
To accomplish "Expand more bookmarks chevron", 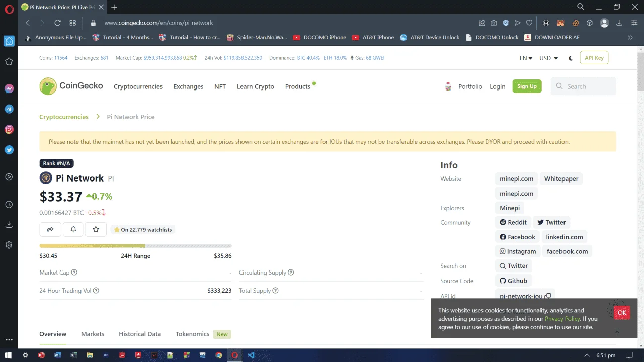I will pyautogui.click(x=630, y=37).
